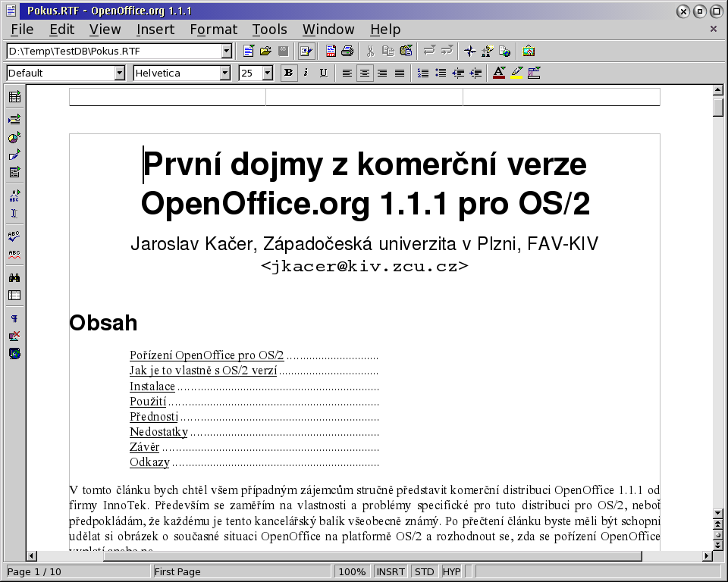728x582 pixels.
Task: Click the INSRT insert mode field
Action: (x=391, y=572)
